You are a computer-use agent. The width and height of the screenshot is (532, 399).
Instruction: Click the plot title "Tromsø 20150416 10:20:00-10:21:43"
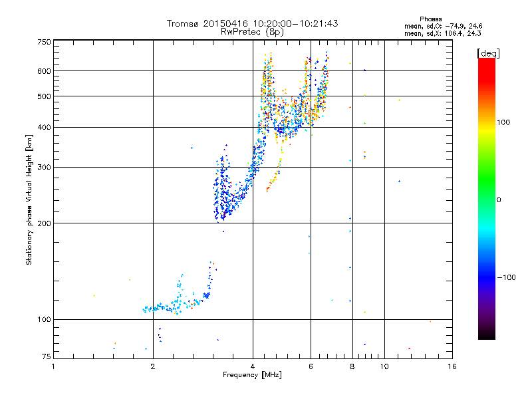(252, 23)
